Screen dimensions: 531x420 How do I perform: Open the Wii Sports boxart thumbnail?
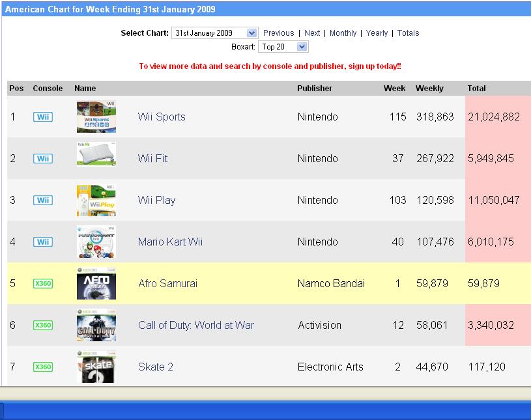(x=96, y=117)
